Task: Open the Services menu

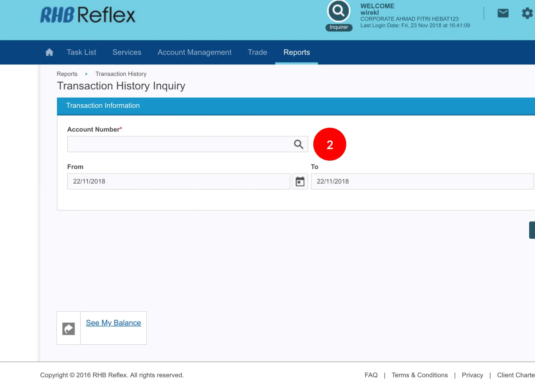Action: point(127,52)
